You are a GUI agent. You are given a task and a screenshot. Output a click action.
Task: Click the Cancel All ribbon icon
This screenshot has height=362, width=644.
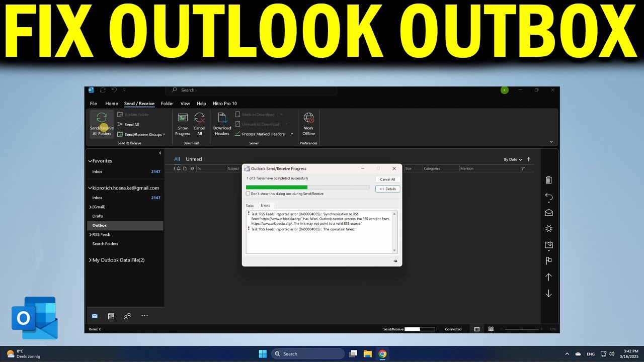click(x=200, y=118)
